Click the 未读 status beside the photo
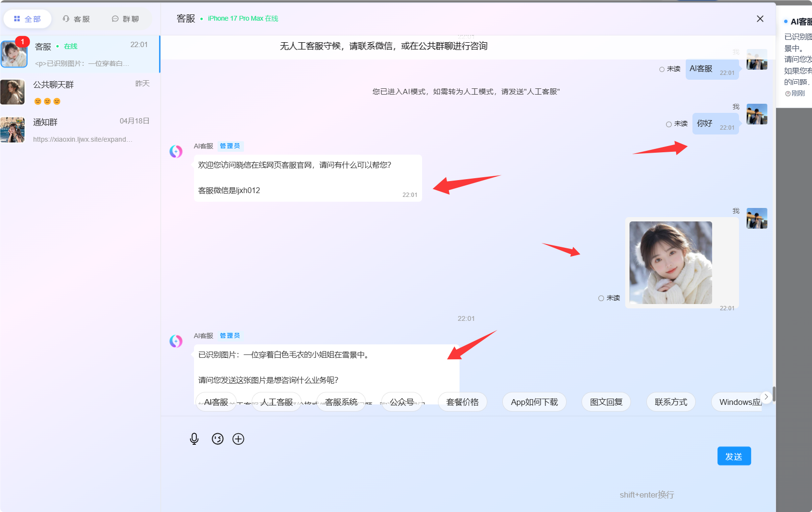The width and height of the screenshot is (812, 512). 609,298
